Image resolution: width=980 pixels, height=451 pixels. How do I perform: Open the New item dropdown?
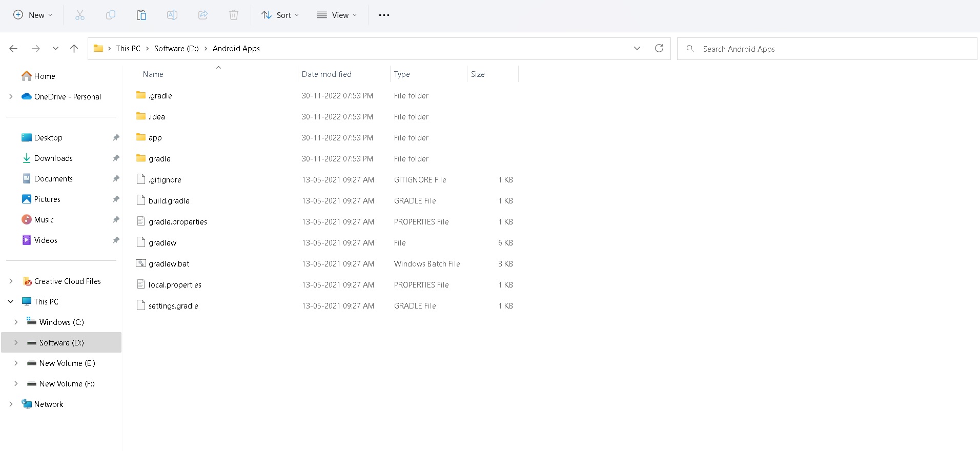click(33, 15)
